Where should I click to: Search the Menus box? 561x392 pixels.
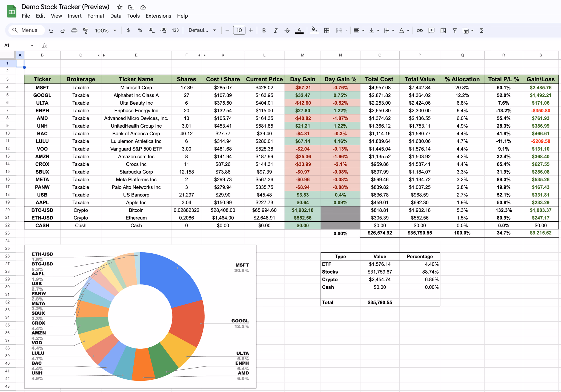26,30
